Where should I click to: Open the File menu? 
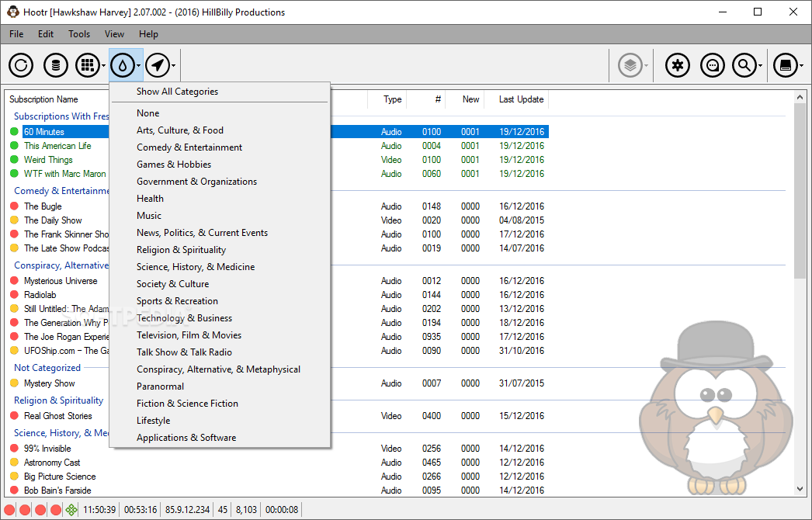(16, 34)
